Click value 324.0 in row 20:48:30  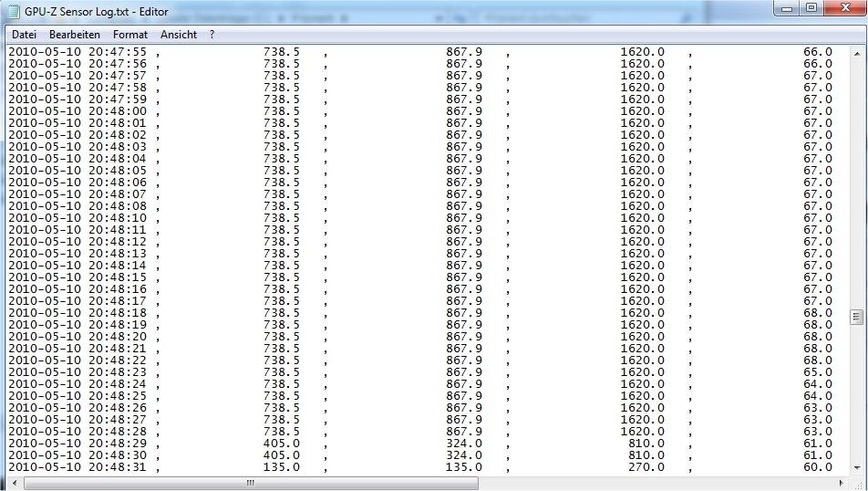(464, 455)
